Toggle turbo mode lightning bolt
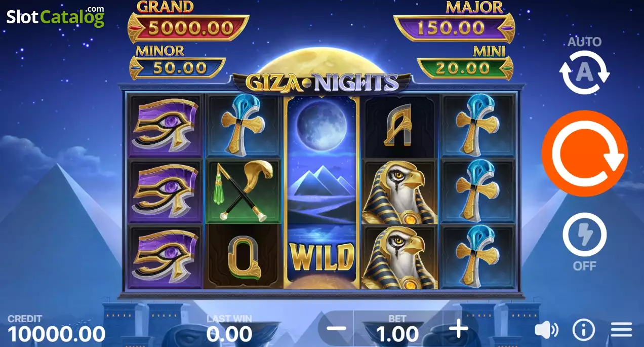This screenshot has height=347, width=644. point(584,235)
